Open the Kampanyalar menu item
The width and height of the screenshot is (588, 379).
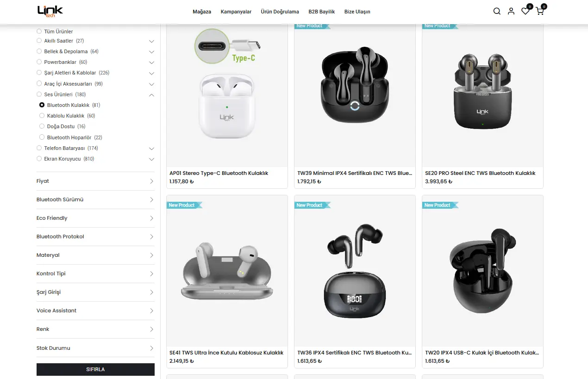(x=236, y=12)
